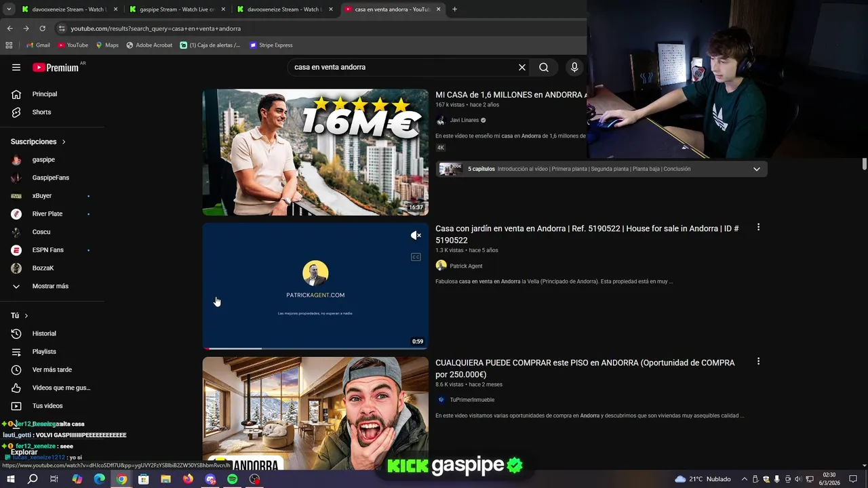Open GaspipeFans channel subscription
This screenshot has width=868, height=488.
pyautogui.click(x=52, y=178)
